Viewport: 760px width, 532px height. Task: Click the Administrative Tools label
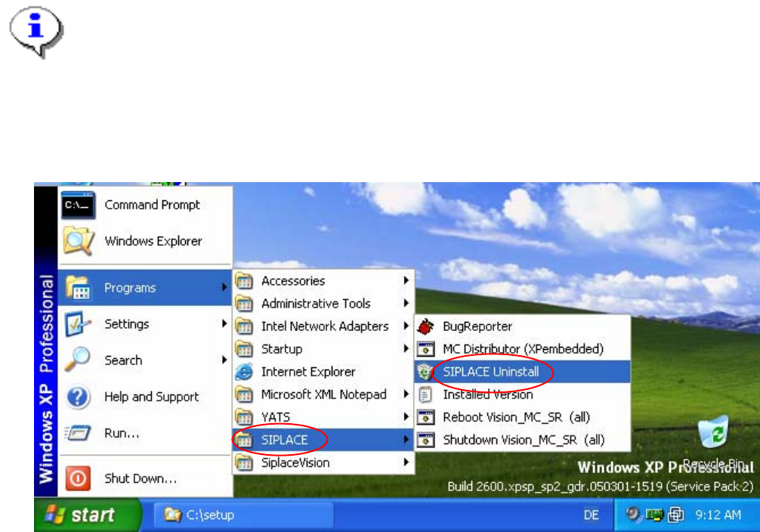point(316,304)
